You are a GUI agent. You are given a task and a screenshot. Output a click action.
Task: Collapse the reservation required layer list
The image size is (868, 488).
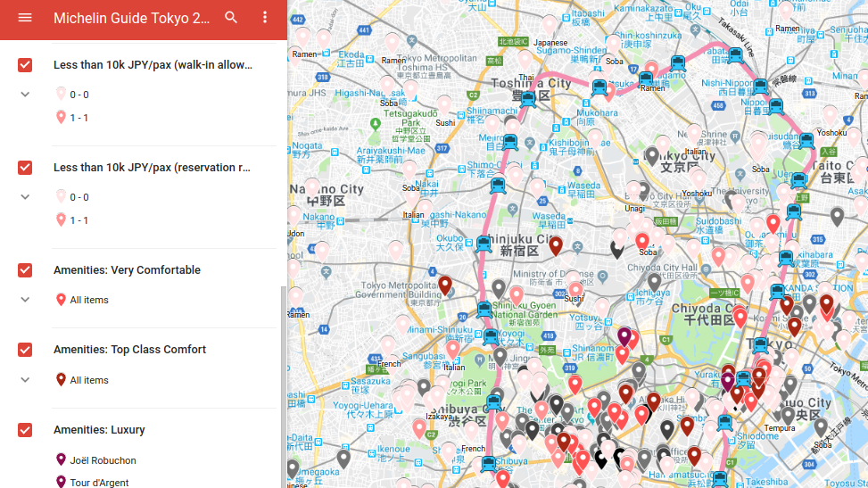(25, 197)
